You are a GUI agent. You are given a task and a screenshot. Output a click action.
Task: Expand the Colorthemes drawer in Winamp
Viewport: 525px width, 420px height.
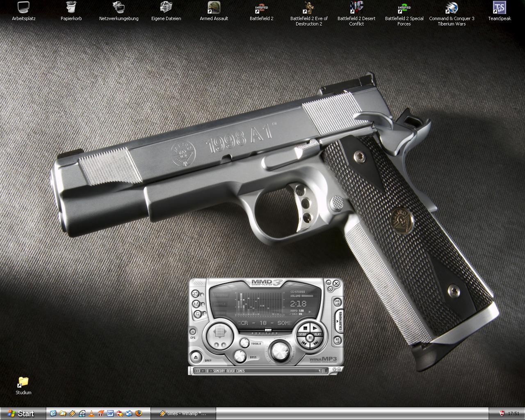tap(339, 321)
